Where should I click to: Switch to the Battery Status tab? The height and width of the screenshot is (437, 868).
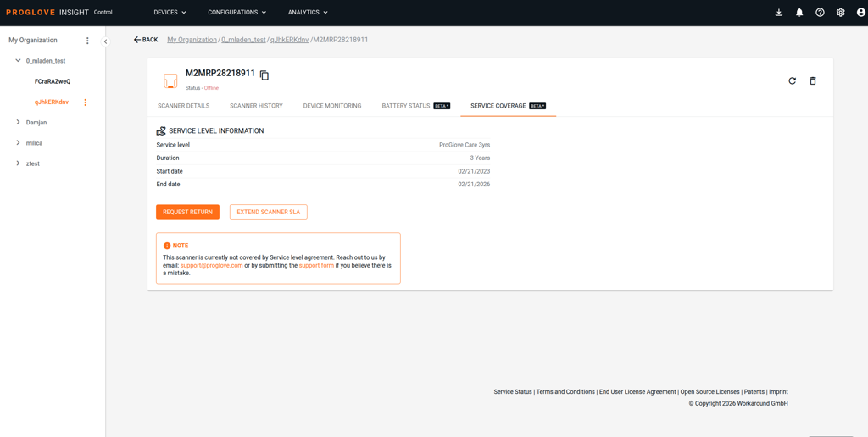tap(415, 106)
